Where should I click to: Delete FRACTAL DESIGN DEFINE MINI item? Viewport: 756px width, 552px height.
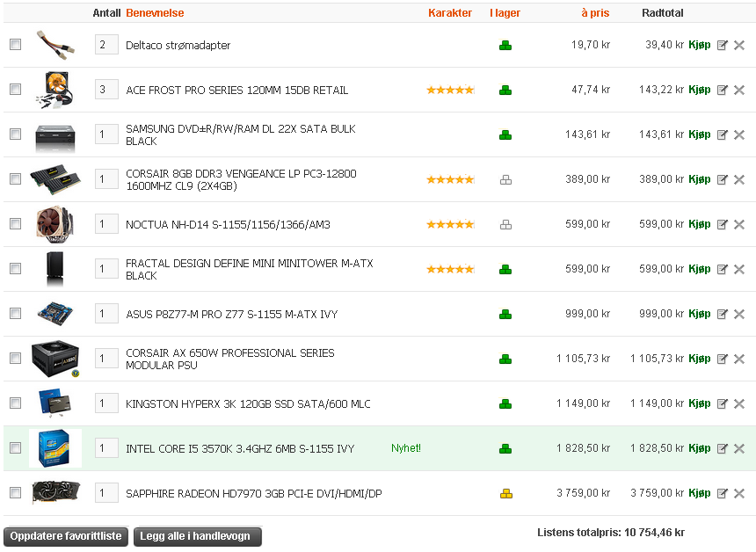click(739, 270)
